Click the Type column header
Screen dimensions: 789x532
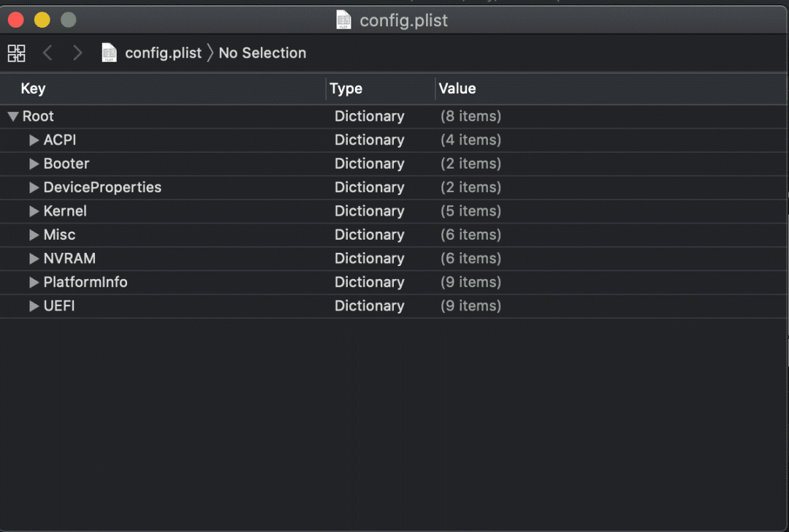tap(346, 88)
